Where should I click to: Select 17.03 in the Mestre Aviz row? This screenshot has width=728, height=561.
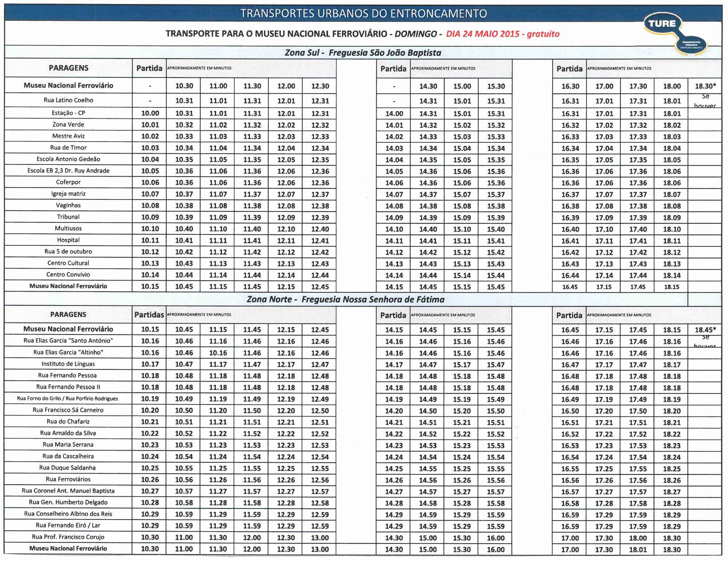pyautogui.click(x=604, y=137)
